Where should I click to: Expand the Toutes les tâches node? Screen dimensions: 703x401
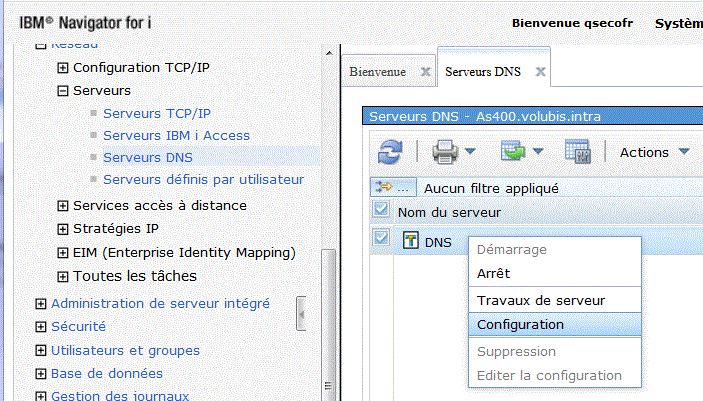(63, 277)
